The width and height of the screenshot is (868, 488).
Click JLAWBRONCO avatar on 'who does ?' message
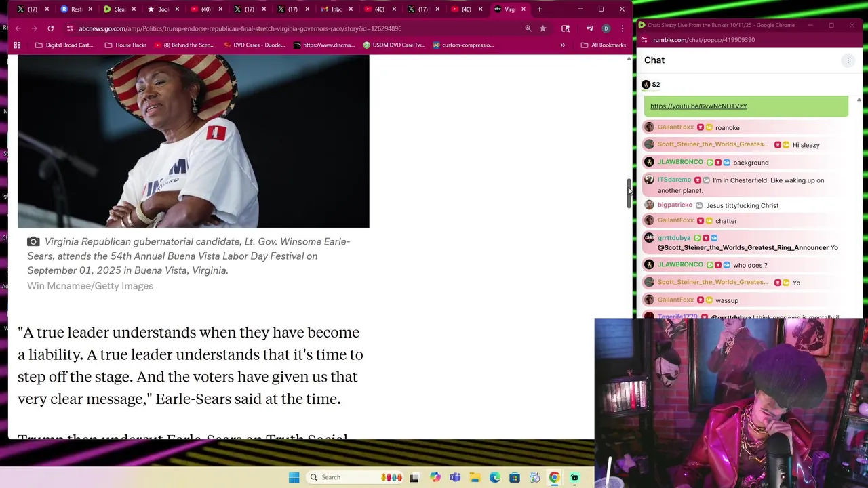(649, 264)
